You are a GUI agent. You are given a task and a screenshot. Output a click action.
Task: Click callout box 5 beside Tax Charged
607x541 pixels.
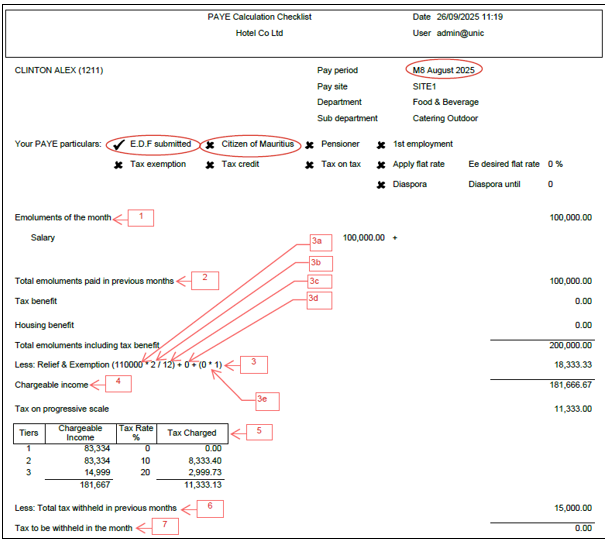click(259, 432)
